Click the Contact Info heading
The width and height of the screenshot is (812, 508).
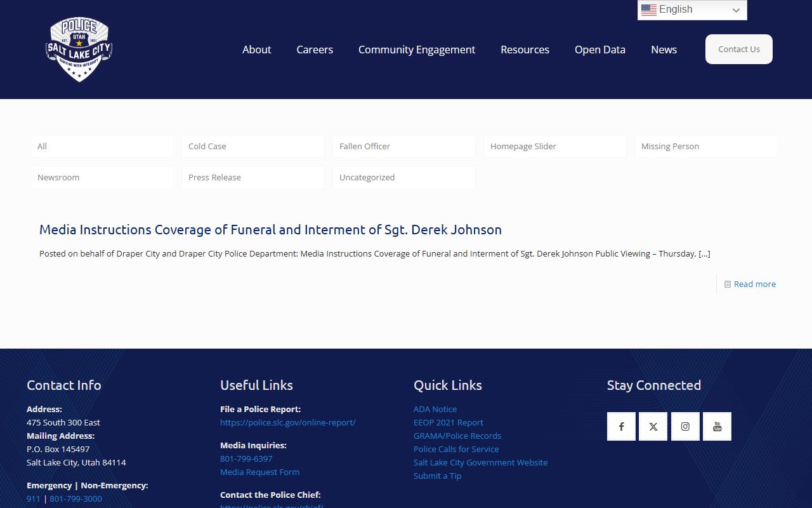(63, 385)
